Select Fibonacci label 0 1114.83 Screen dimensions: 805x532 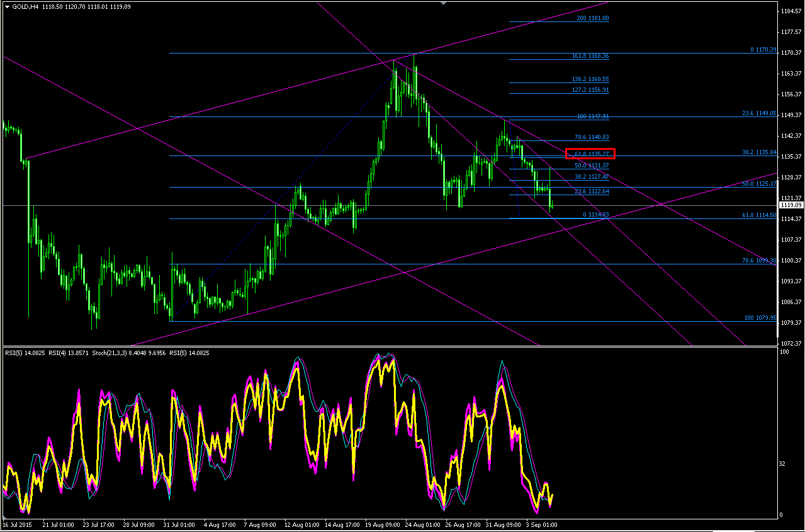point(595,215)
